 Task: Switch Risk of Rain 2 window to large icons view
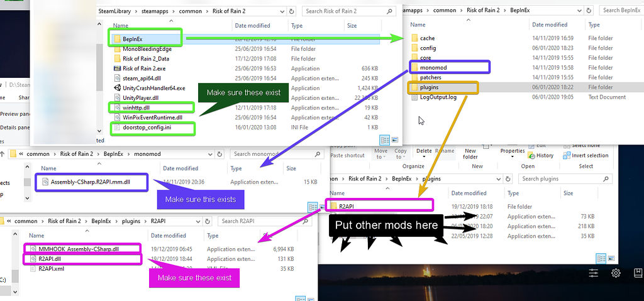[395, 140]
